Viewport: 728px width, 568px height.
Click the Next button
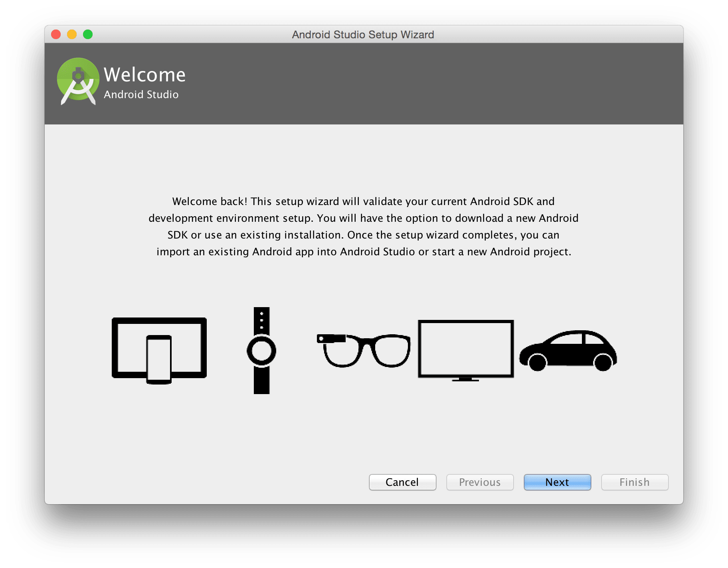click(x=557, y=482)
